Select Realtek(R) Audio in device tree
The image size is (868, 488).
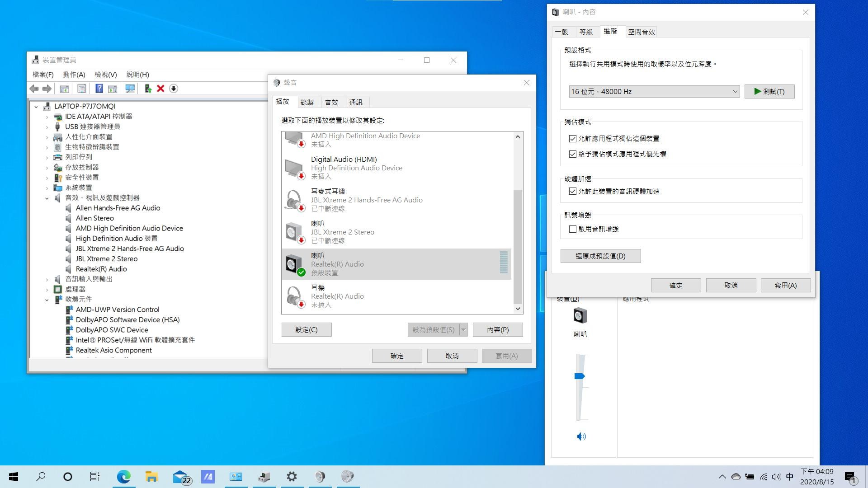(x=101, y=269)
